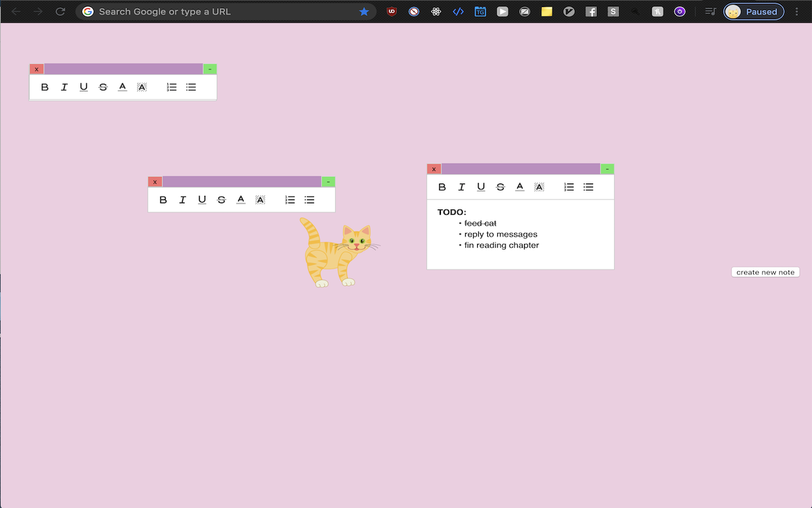Click the 'create new note' button
The width and height of the screenshot is (812, 508).
765,272
